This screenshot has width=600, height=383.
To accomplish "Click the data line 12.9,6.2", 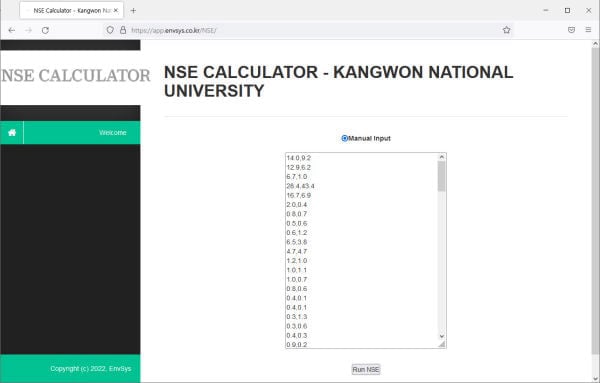I will (298, 167).
